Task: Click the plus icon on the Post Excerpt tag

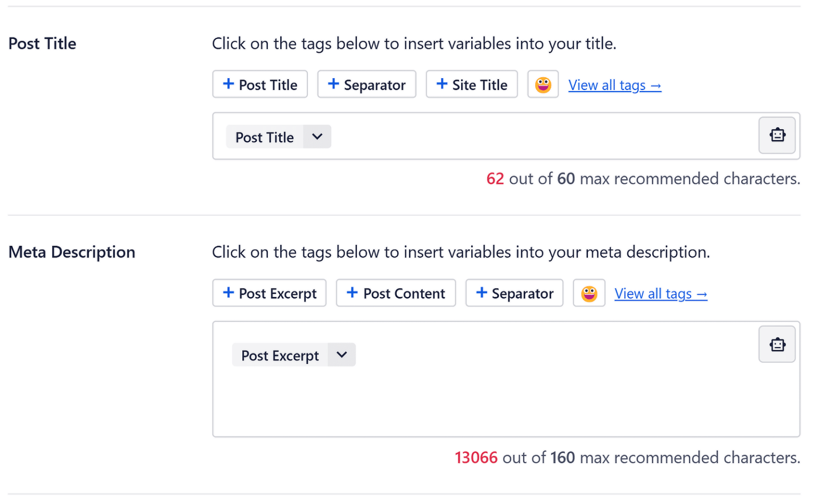Action: (x=229, y=293)
